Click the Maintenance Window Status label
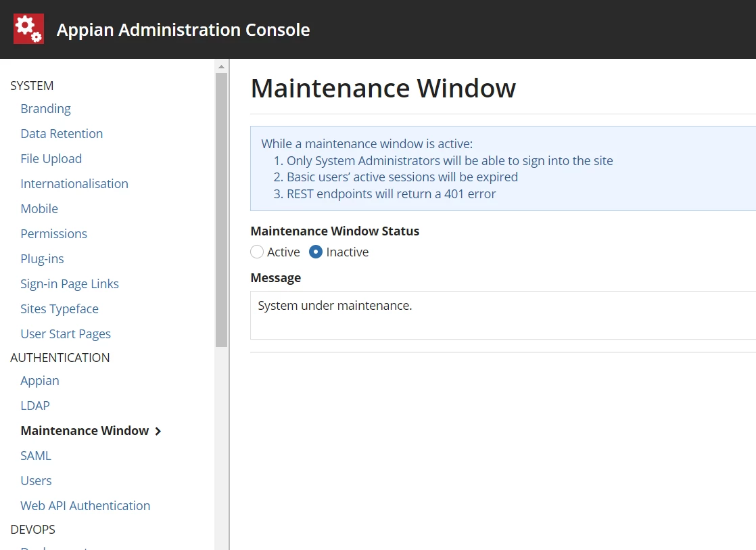 (x=335, y=231)
